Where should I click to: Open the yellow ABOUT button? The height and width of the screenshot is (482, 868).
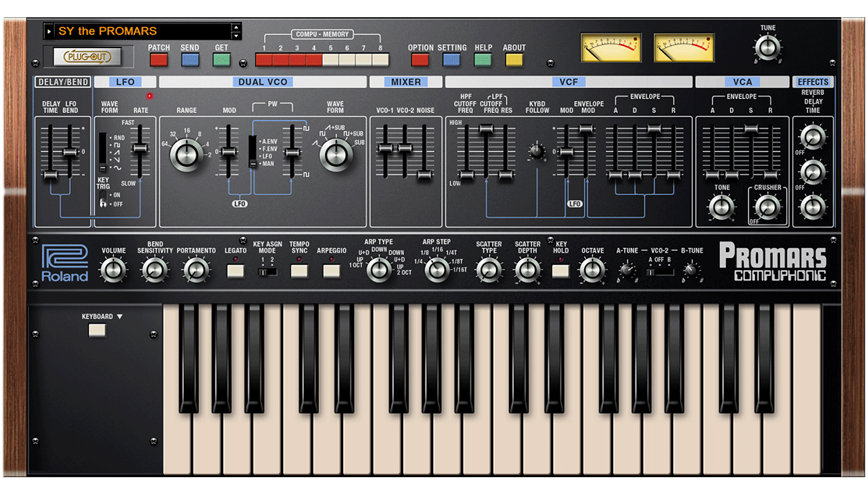click(x=515, y=59)
